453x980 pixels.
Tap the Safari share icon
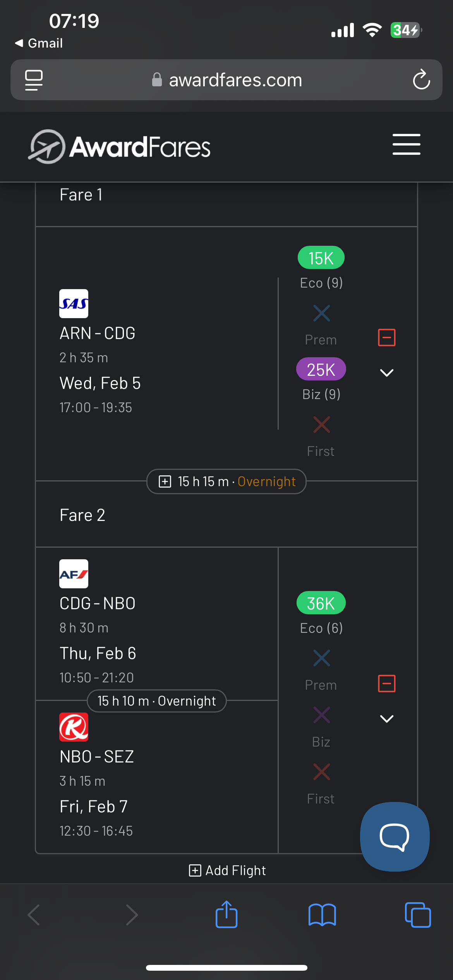click(226, 915)
